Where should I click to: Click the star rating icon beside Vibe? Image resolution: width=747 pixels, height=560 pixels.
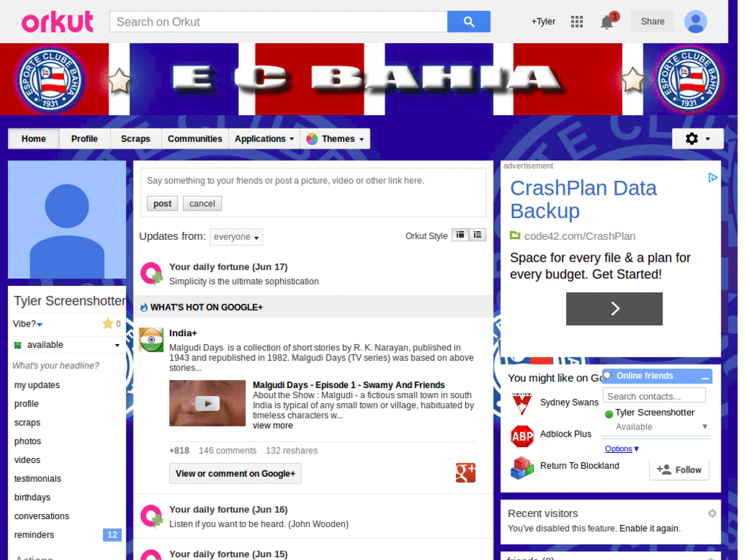108,324
